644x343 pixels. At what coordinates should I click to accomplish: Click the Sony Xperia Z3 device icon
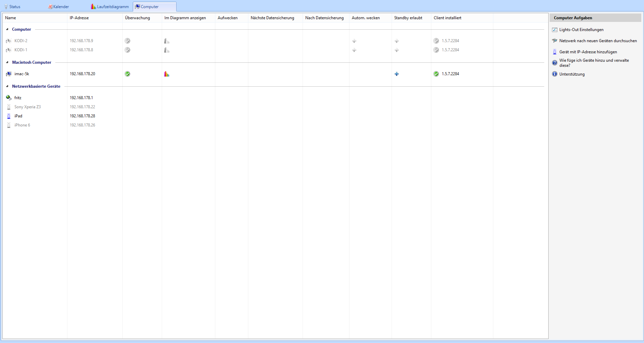click(9, 107)
